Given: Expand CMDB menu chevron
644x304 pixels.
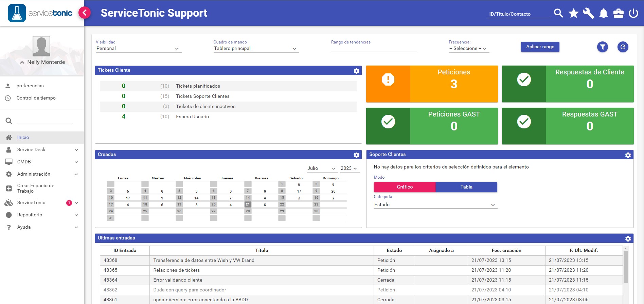Looking at the screenshot, I should pyautogui.click(x=76, y=162).
